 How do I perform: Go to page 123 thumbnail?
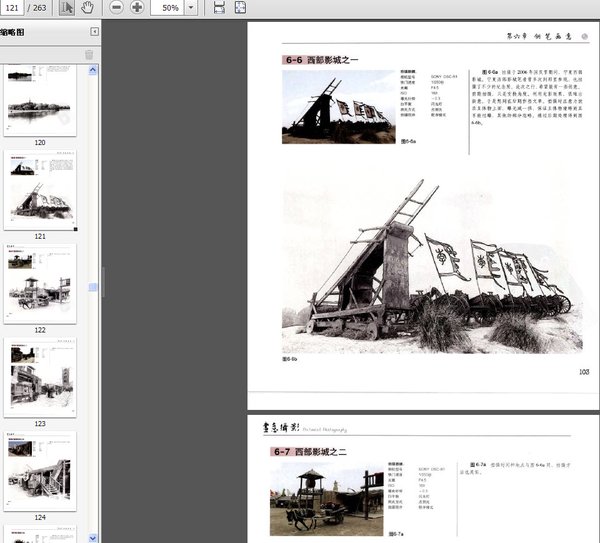tap(40, 376)
